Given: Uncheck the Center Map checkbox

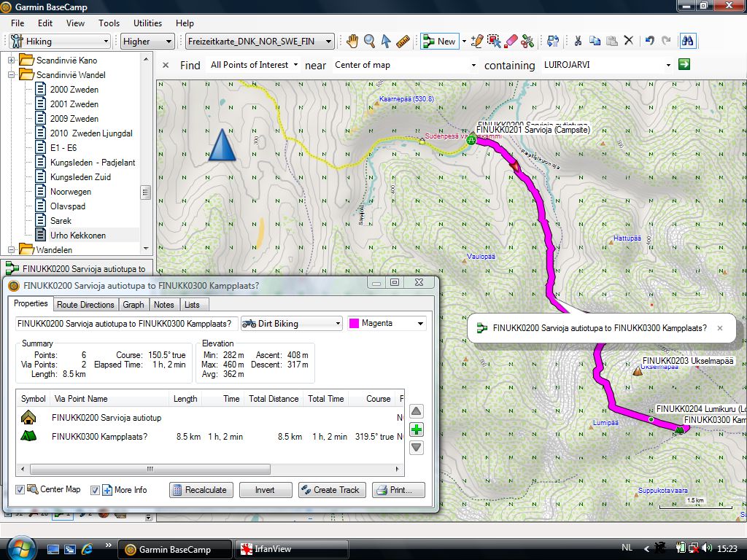Looking at the screenshot, I should click(20, 490).
